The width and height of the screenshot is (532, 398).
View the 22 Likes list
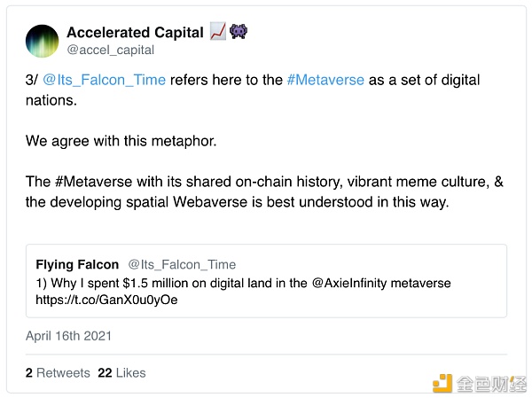click(x=121, y=373)
